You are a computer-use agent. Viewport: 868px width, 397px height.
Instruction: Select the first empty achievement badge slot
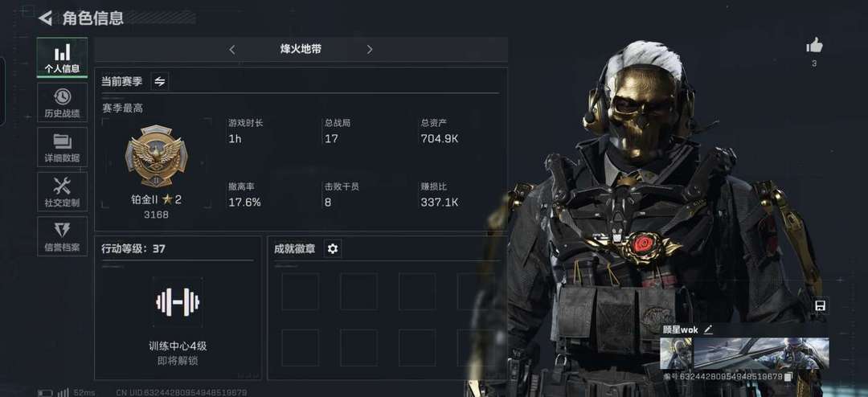click(300, 291)
